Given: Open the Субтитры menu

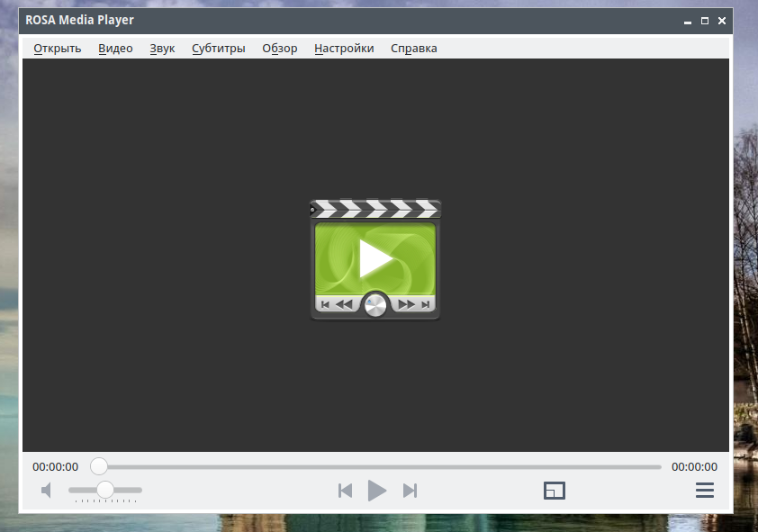Looking at the screenshot, I should pyautogui.click(x=219, y=49).
